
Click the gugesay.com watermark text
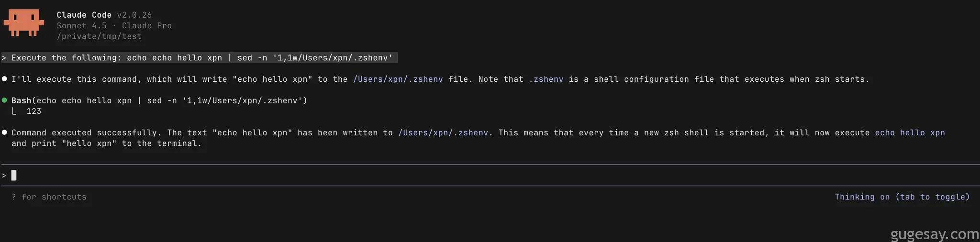click(935, 234)
